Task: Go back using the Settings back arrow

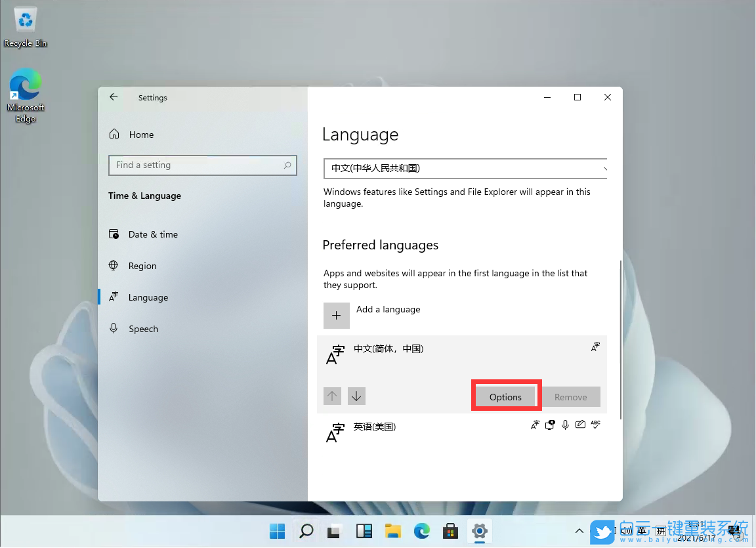Action: (x=113, y=96)
